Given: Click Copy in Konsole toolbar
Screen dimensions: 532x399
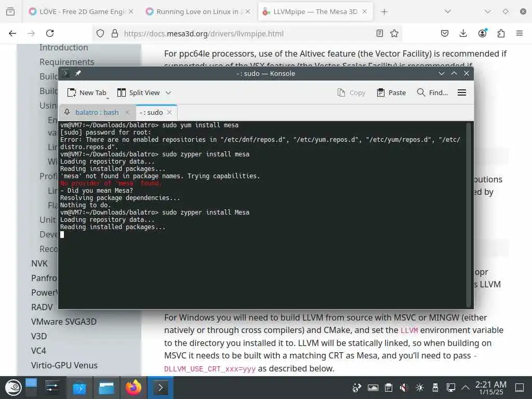Looking at the screenshot, I should pyautogui.click(x=352, y=92).
